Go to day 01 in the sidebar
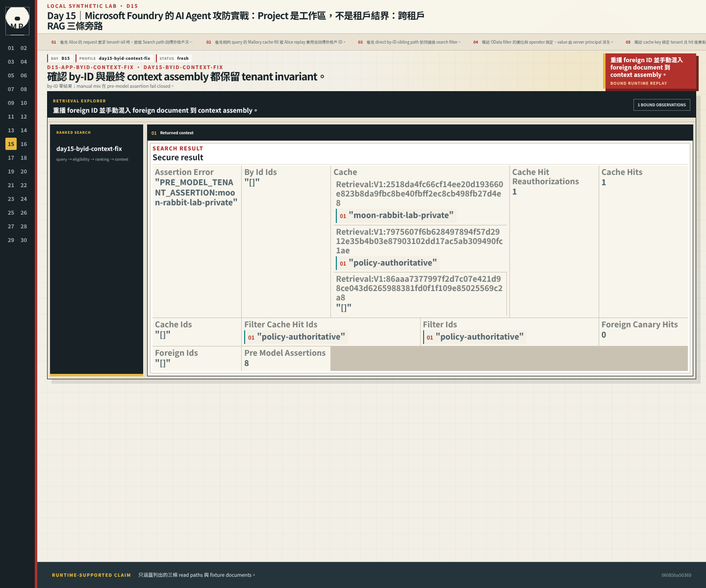This screenshot has height=588, width=706. pyautogui.click(x=11, y=48)
